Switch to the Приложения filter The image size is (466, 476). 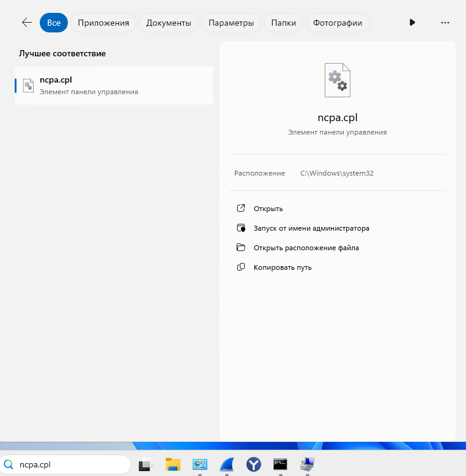(103, 23)
